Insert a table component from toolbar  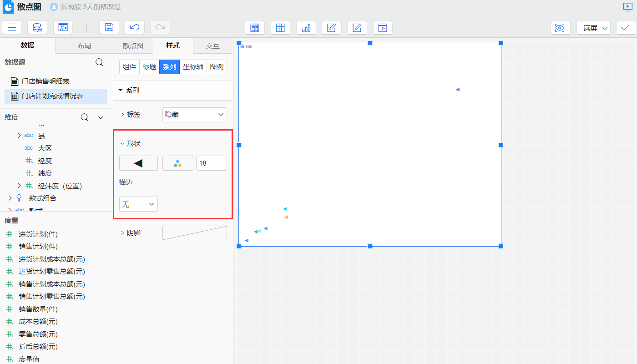[280, 28]
